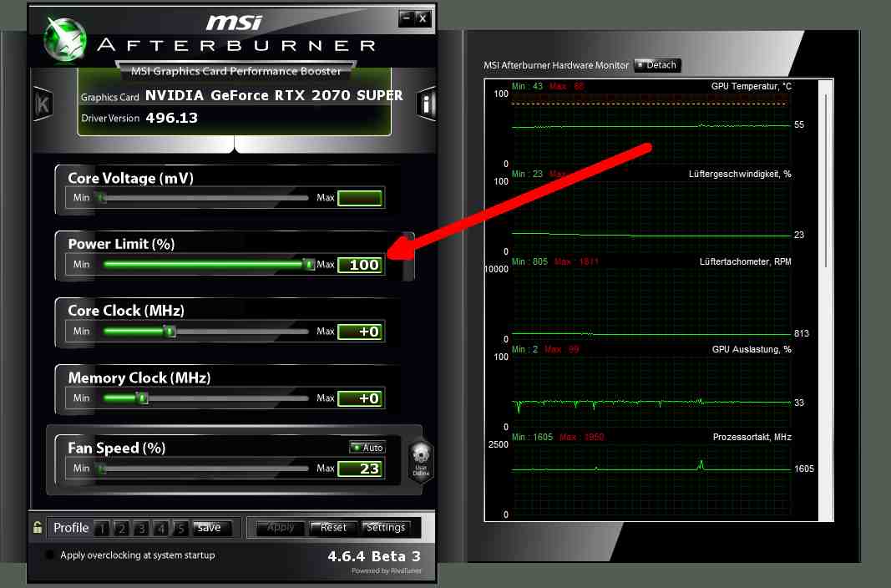
Task: Close the Afterburner window
Action: click(423, 18)
